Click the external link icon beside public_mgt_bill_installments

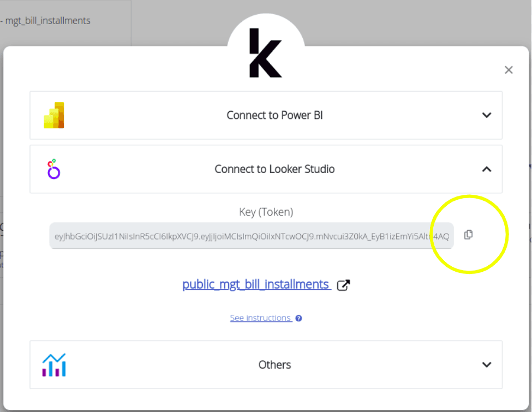tap(343, 285)
